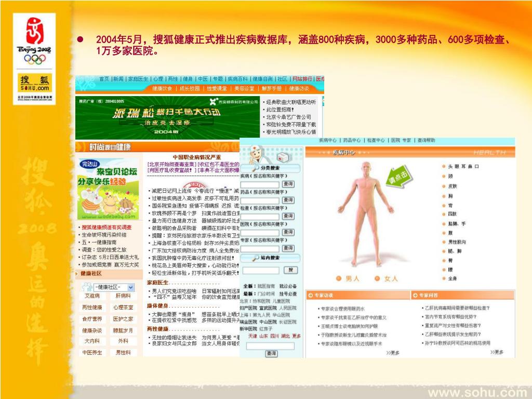Image resolution: width=532 pixels, height=399 pixels.
Task: Click the Beijing 2008 Olympic emblem logo
Action: 34,41
